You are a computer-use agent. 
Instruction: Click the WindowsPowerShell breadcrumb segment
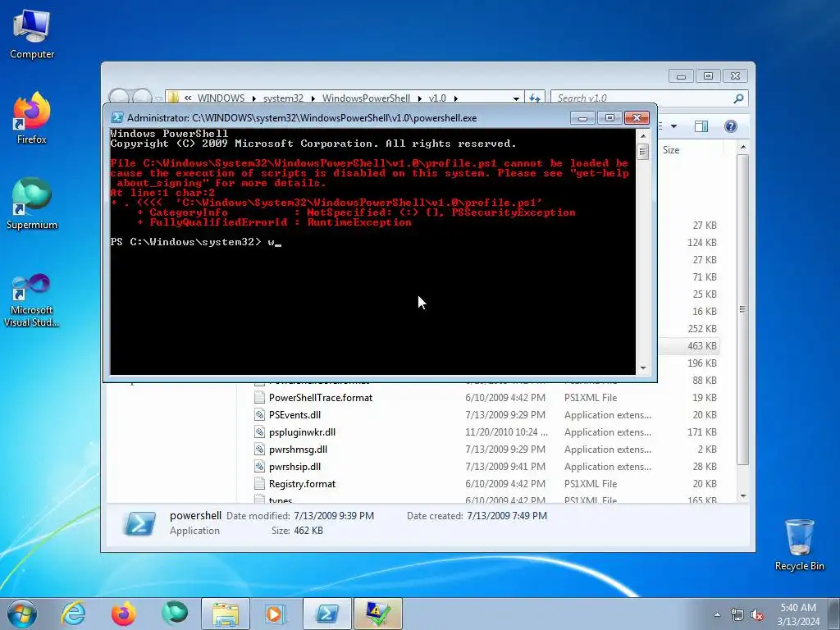(366, 98)
